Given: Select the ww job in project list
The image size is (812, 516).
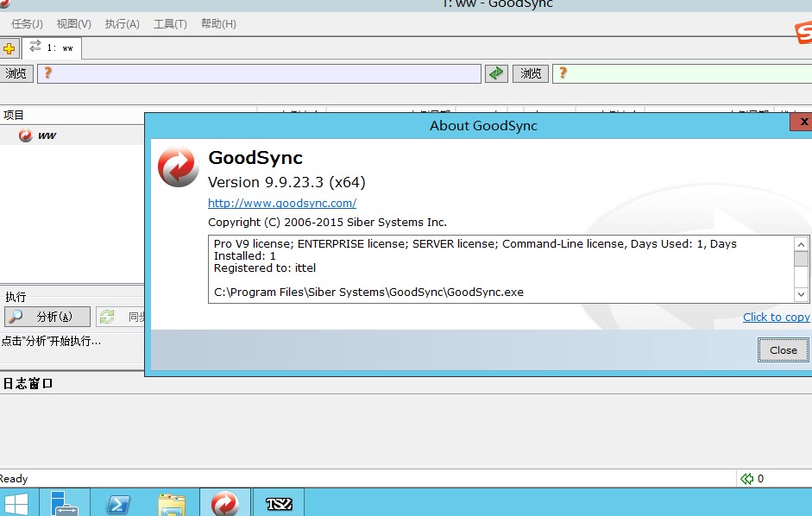Looking at the screenshot, I should coord(47,135).
